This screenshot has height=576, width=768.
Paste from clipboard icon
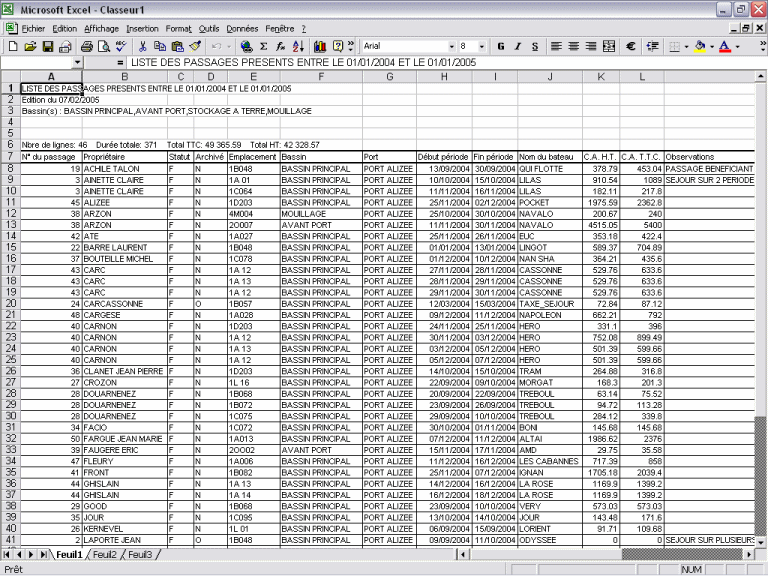pos(177,47)
